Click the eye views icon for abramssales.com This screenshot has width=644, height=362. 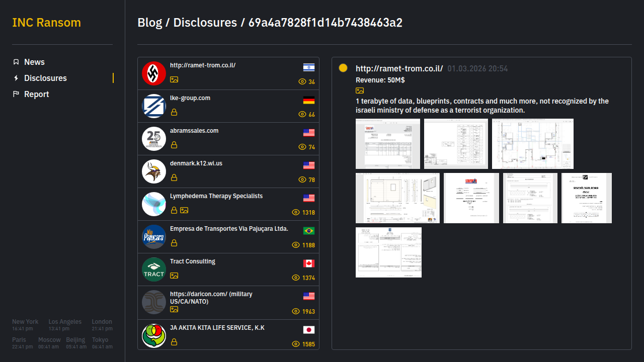pyautogui.click(x=302, y=147)
